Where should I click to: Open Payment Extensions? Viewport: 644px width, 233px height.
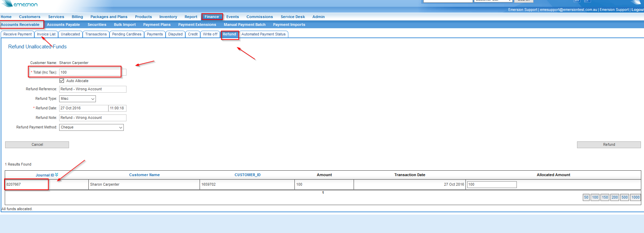tap(197, 25)
